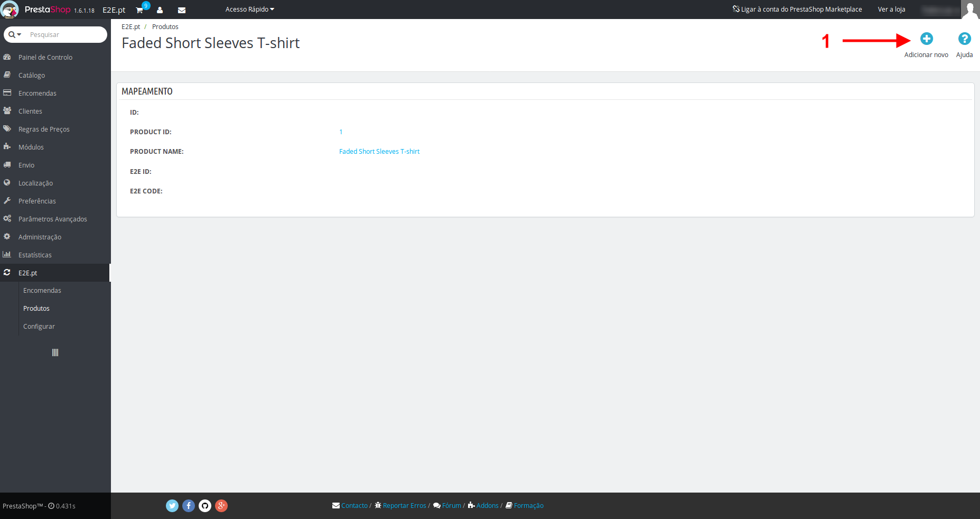The image size is (980, 519).
Task: Click the customer notifications person icon
Action: click(x=160, y=10)
